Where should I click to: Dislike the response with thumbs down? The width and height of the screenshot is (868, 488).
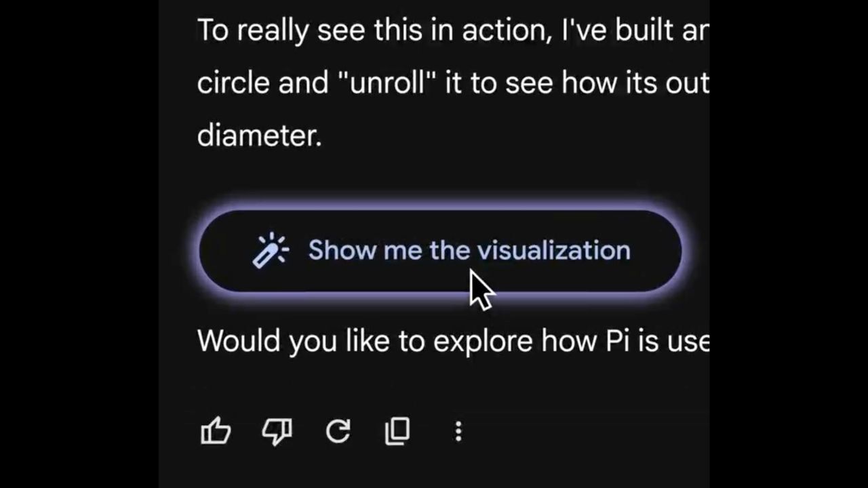(x=277, y=431)
